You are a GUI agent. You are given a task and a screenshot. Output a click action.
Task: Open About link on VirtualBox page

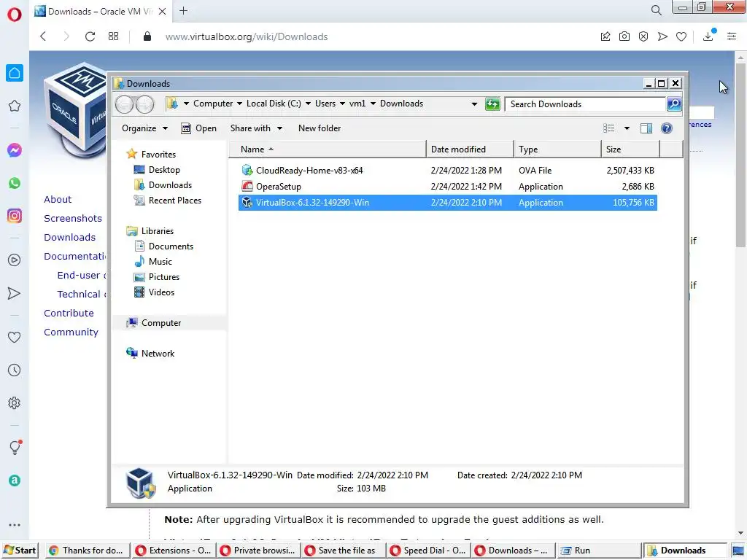[58, 200]
